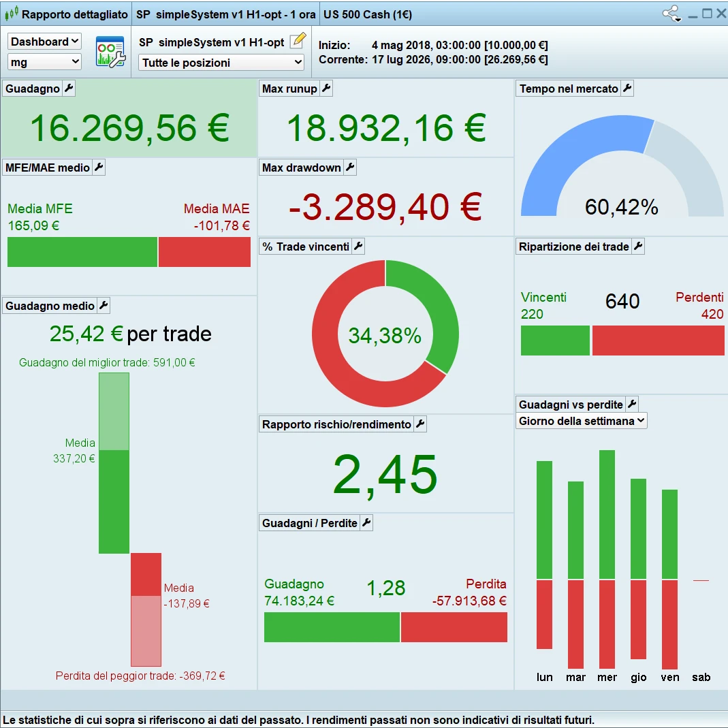Click wrench icon for % Trade vincenti
This screenshot has width=728, height=728.
click(x=358, y=246)
